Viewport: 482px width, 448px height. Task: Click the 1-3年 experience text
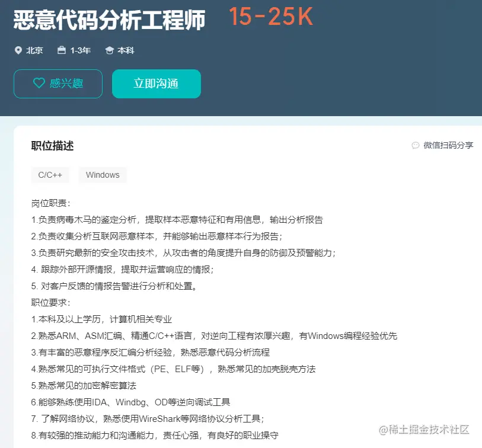[x=81, y=50]
